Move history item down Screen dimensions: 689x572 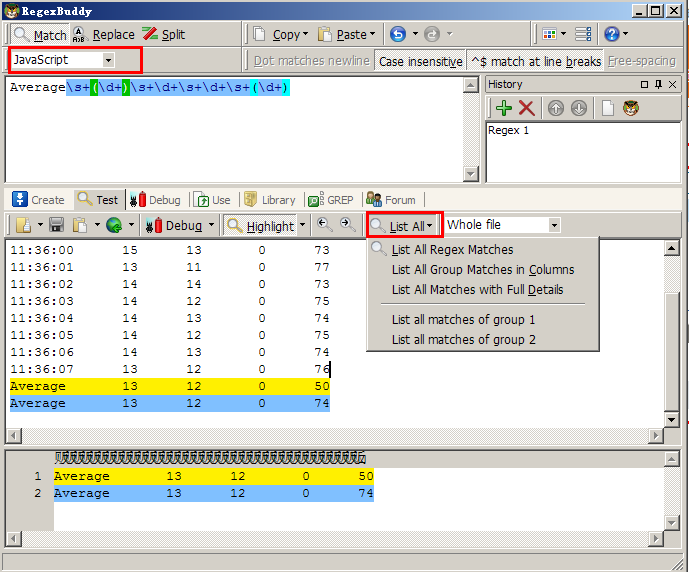tap(579, 108)
